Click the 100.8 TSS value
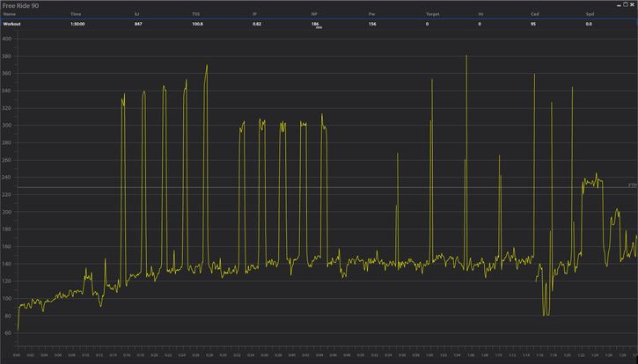The image size is (638, 364). pos(197,25)
